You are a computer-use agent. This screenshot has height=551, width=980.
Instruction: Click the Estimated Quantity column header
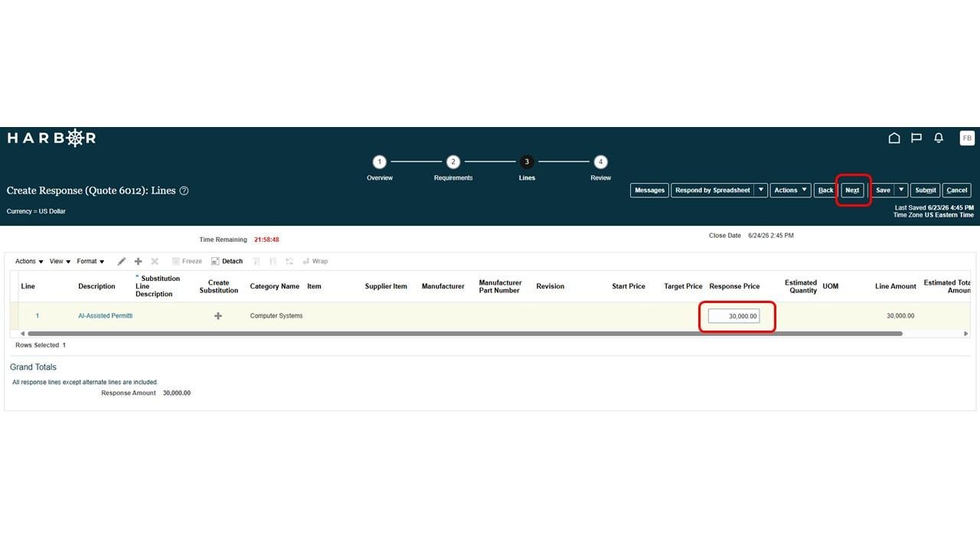(801, 286)
